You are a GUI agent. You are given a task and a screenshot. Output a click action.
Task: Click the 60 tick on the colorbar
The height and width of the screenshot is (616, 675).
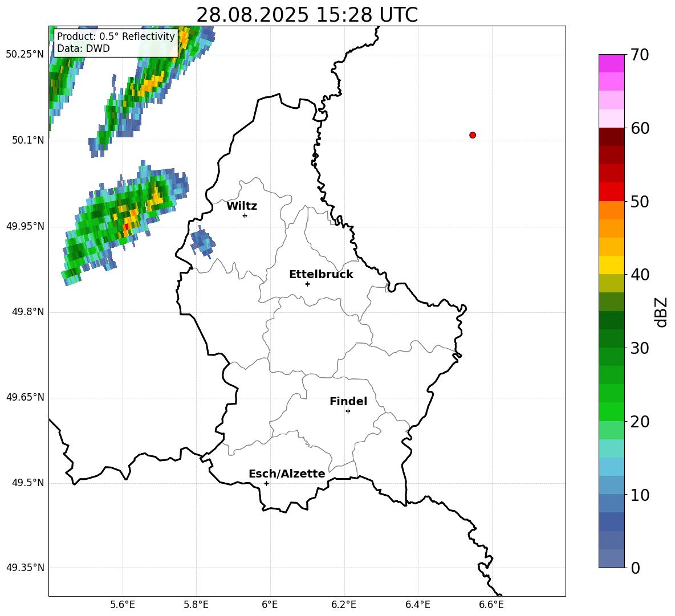[x=640, y=128]
